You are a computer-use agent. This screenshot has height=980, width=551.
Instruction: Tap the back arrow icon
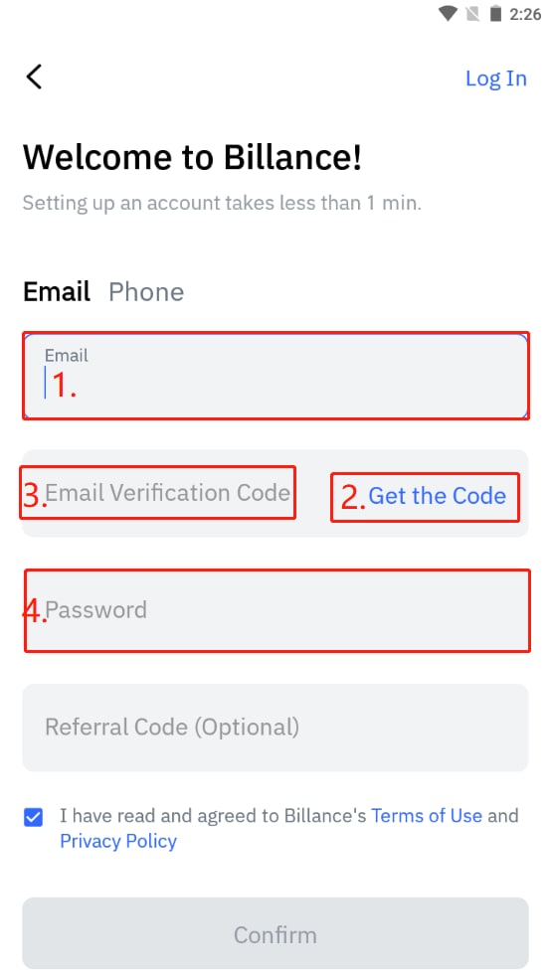tap(34, 77)
